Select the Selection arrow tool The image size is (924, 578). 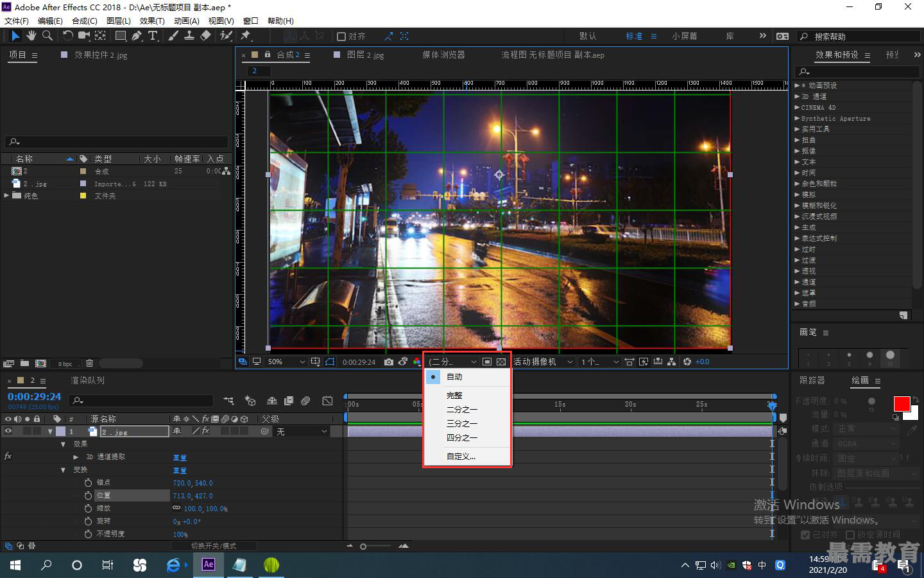15,36
